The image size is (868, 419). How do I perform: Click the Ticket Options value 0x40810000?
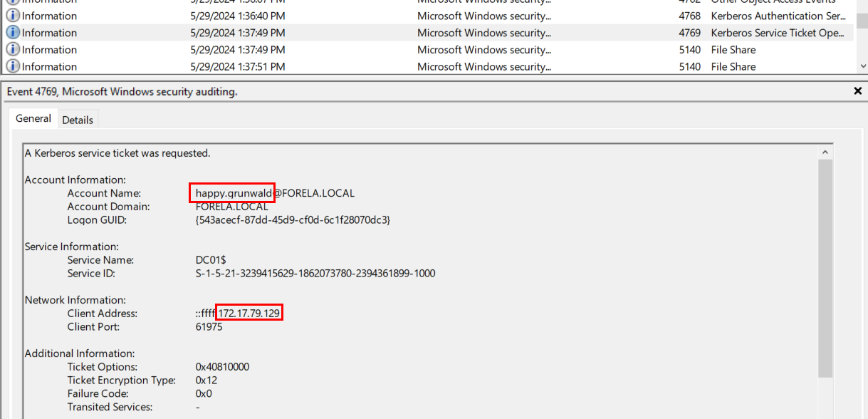[222, 367]
